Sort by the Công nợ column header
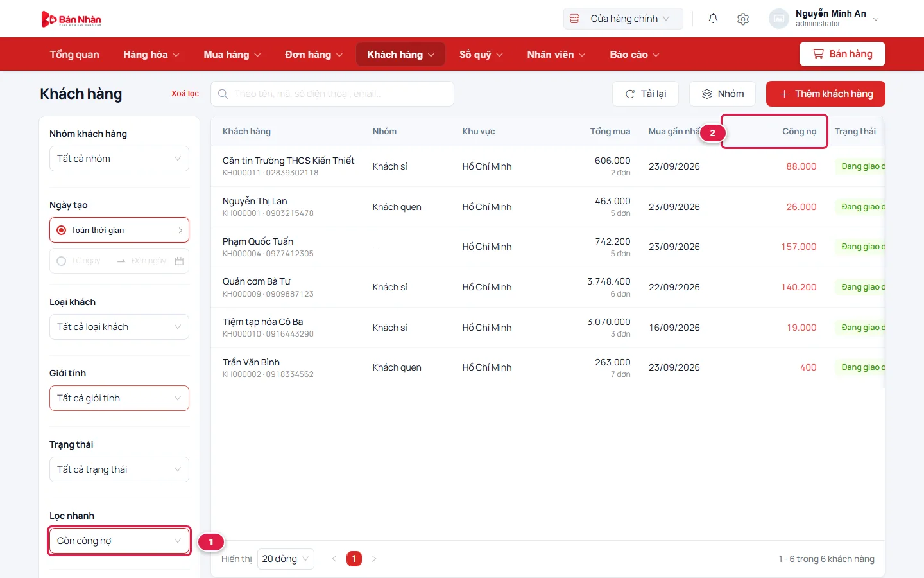 tap(799, 132)
